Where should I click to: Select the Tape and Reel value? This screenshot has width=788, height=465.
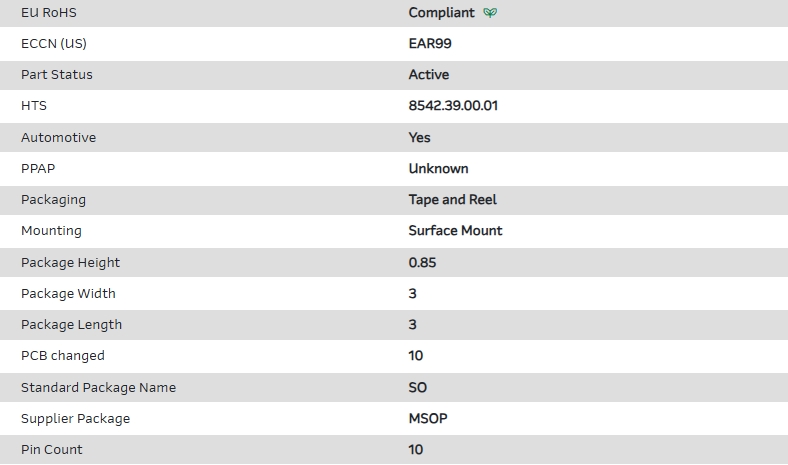coord(453,200)
